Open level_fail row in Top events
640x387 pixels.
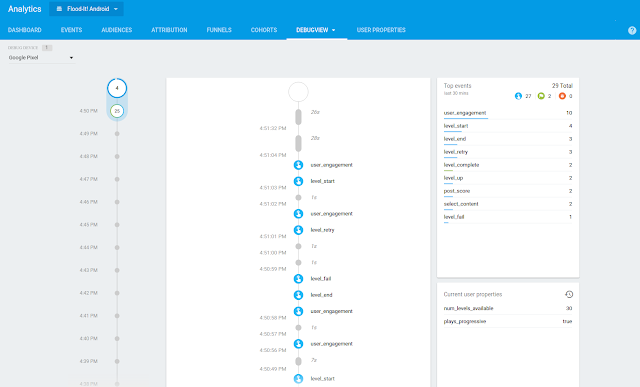click(x=508, y=217)
